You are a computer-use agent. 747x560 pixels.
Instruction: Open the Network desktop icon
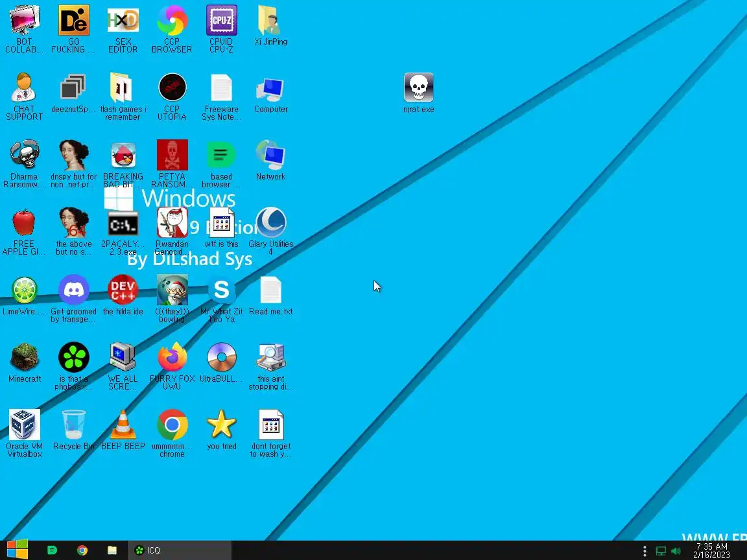270,155
